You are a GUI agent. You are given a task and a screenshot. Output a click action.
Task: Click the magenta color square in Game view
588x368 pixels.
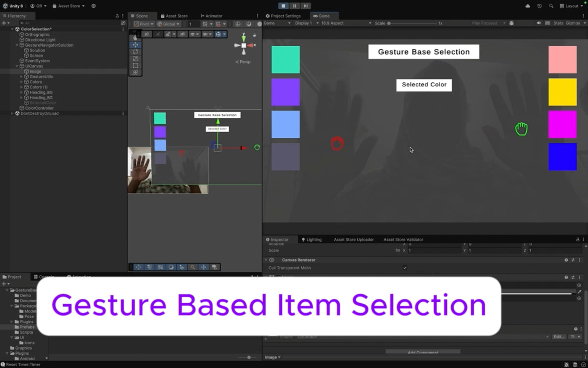tap(563, 124)
